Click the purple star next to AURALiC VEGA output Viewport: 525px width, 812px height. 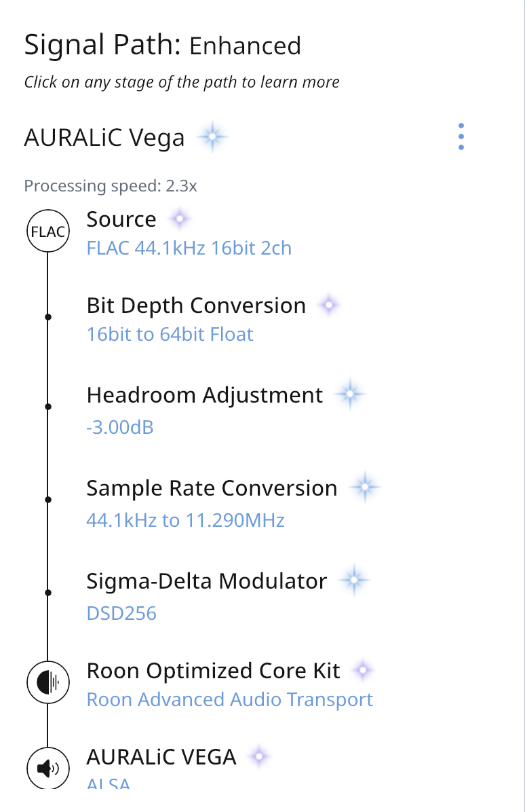click(259, 756)
